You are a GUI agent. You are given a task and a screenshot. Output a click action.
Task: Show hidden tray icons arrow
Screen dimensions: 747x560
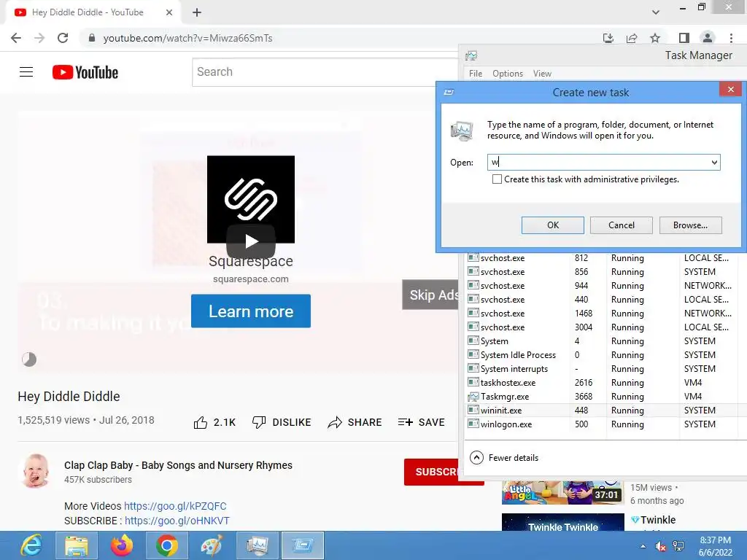click(643, 546)
